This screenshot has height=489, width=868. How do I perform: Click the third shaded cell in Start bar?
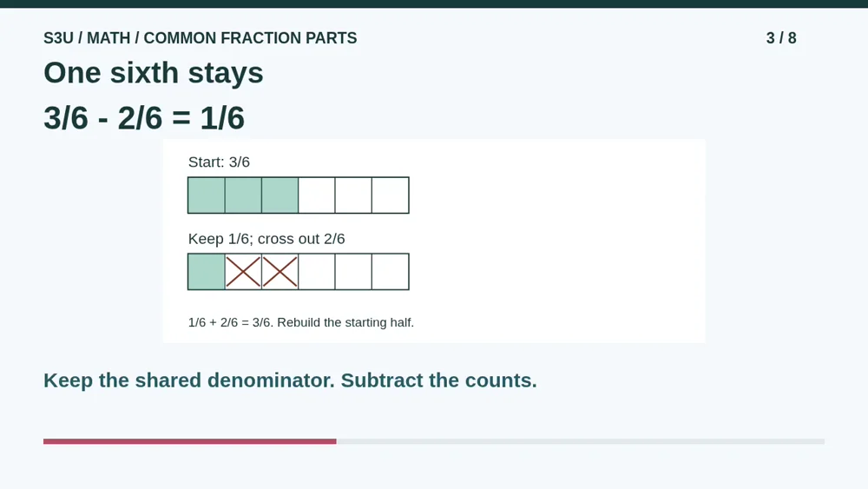point(280,195)
